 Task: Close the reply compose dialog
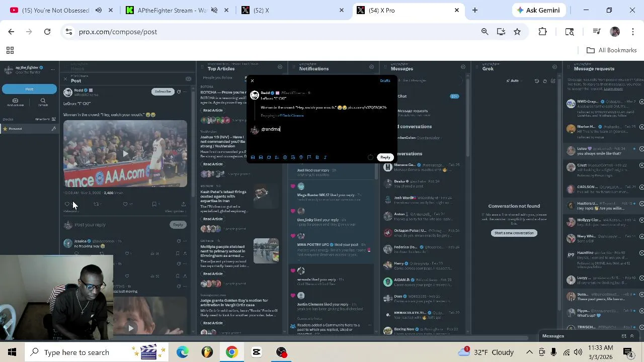(253, 81)
